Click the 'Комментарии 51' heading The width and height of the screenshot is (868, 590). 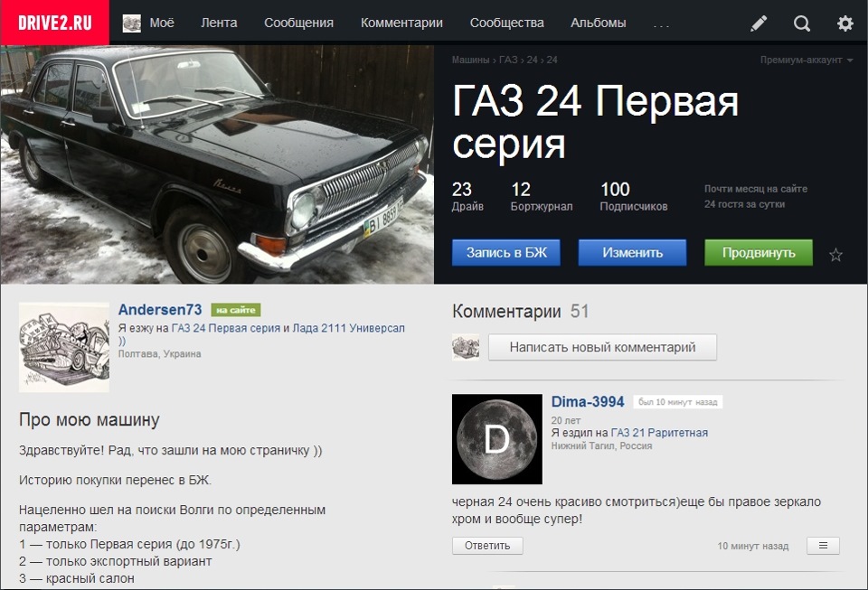(x=521, y=312)
